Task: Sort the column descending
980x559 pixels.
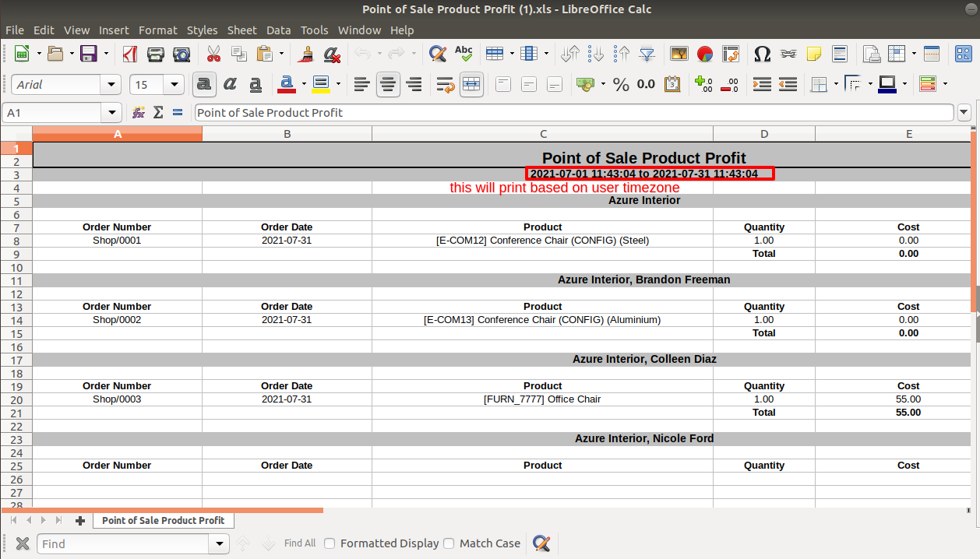Action: 622,54
